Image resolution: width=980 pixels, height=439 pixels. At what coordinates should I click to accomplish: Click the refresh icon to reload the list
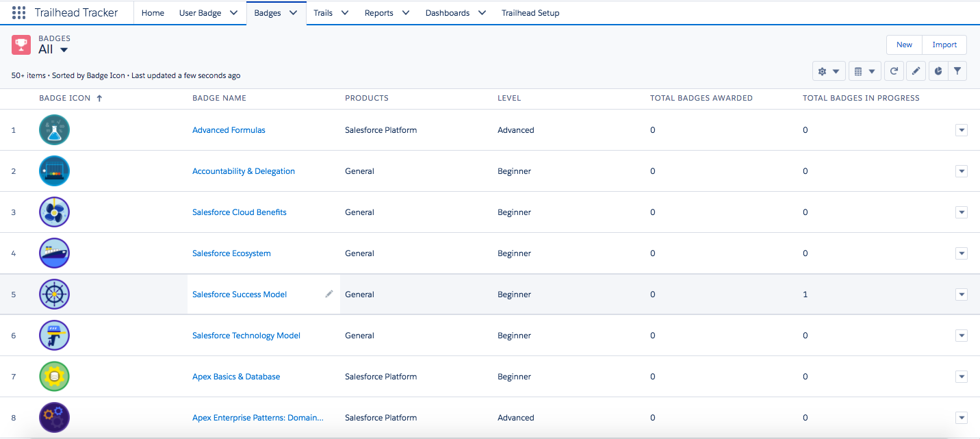coord(894,71)
